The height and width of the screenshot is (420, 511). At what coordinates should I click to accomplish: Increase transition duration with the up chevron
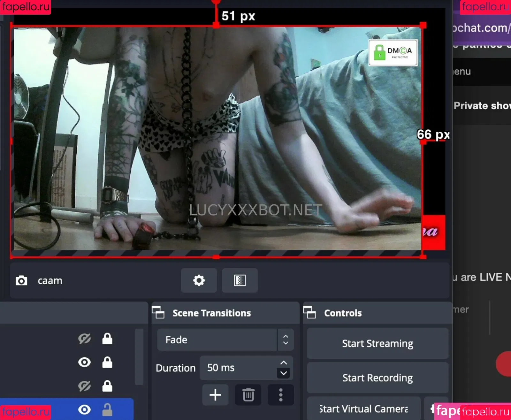point(283,362)
